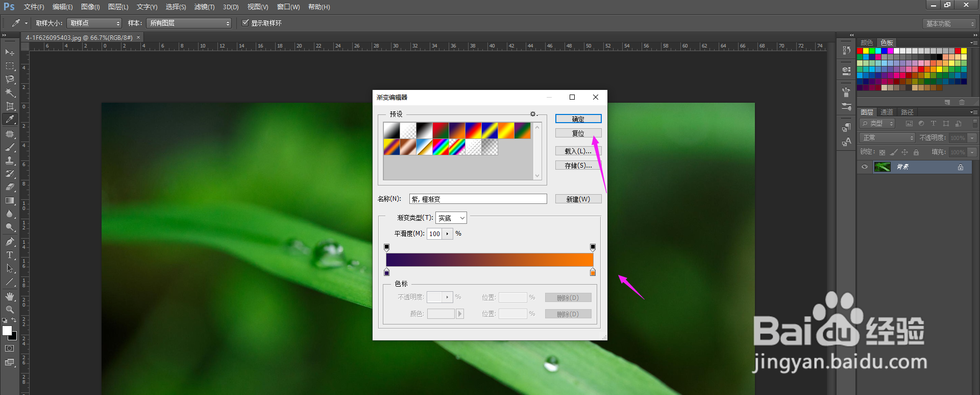The width and height of the screenshot is (980, 395).
Task: Open the Character Styles panel icon
Action: coord(846,142)
